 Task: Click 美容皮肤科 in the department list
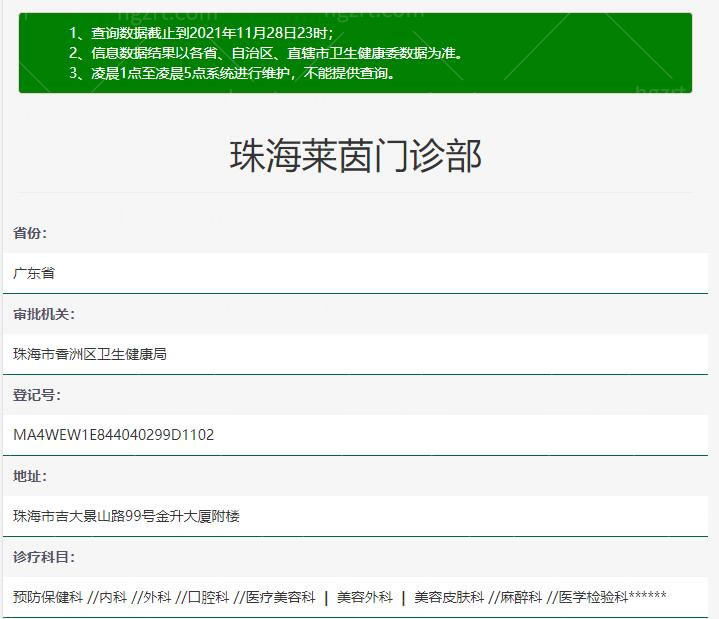click(x=449, y=597)
